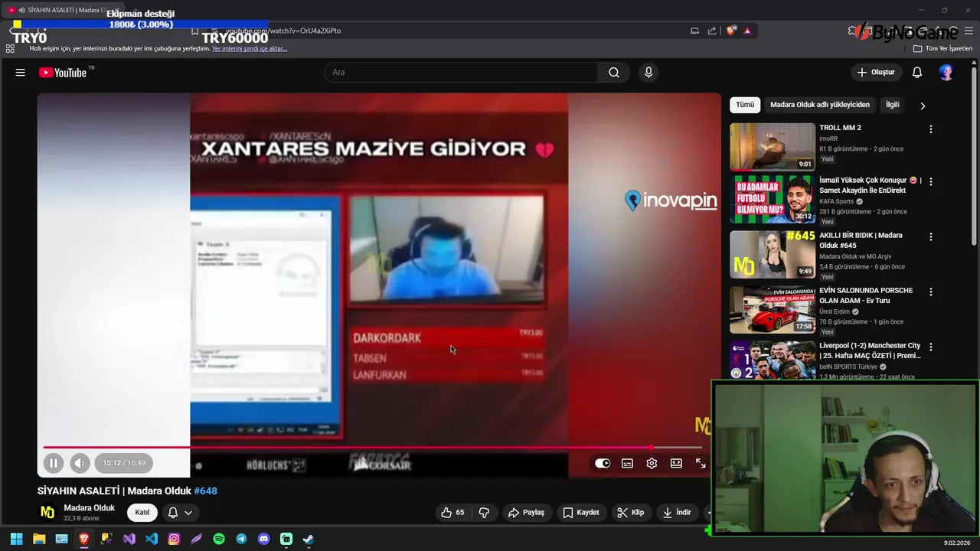Download video with İndir button
Viewport: 980px width, 551px height.
click(678, 513)
